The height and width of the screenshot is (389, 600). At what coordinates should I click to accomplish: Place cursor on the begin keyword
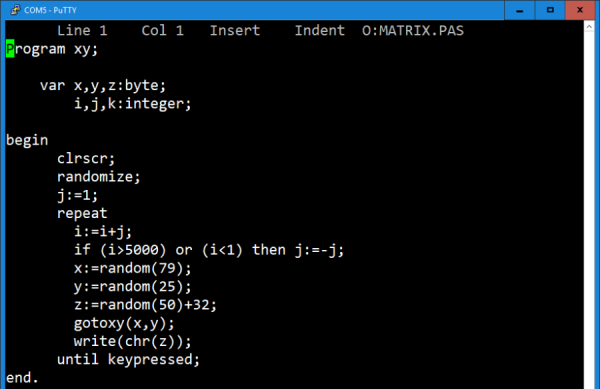click(27, 140)
